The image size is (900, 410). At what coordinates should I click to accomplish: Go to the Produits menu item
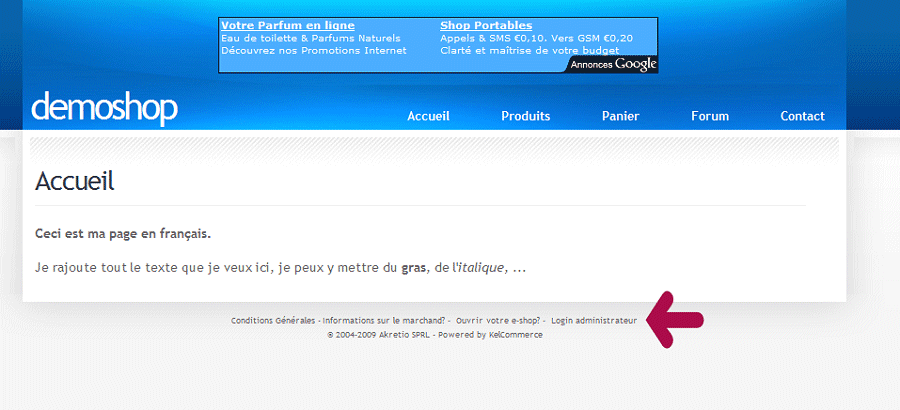click(x=525, y=116)
